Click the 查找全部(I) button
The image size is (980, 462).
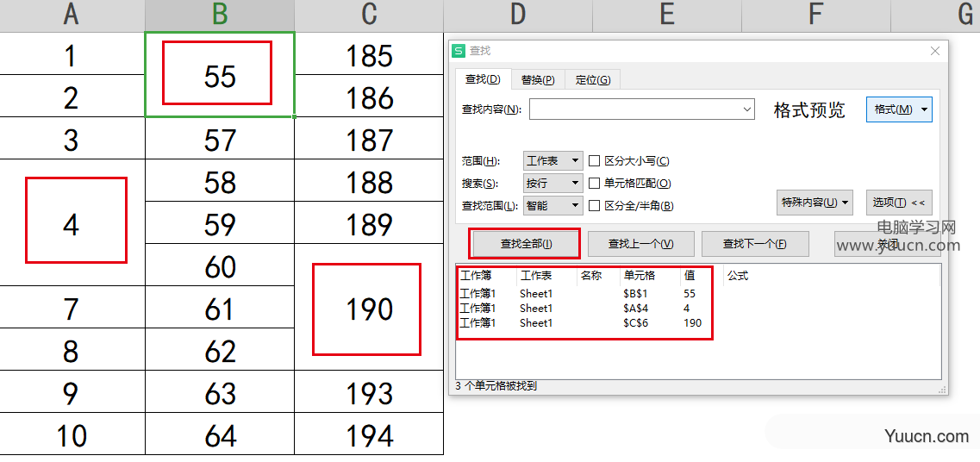pyautogui.click(x=526, y=244)
